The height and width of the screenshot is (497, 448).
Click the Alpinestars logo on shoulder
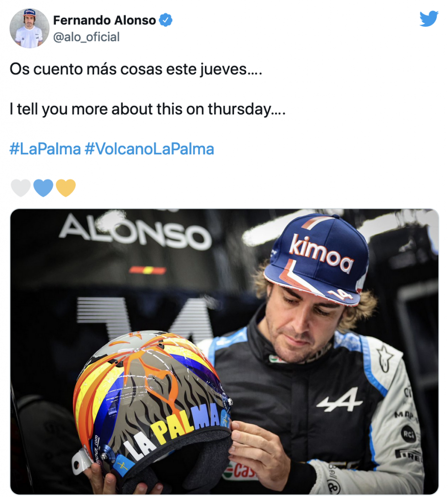385,357
